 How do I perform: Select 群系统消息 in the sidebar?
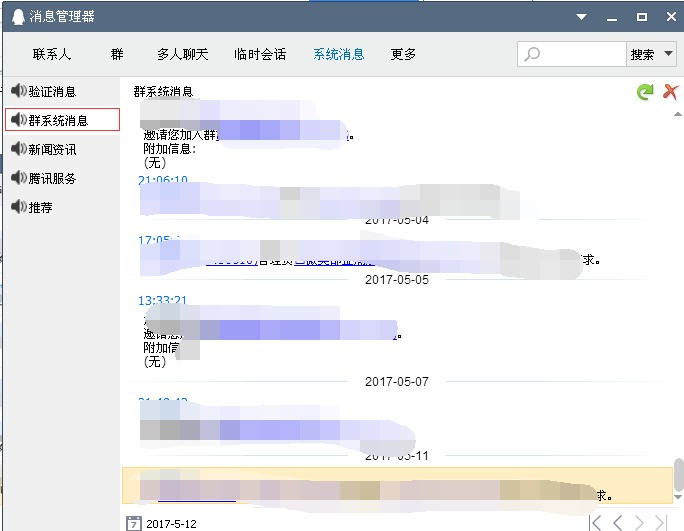click(x=62, y=120)
